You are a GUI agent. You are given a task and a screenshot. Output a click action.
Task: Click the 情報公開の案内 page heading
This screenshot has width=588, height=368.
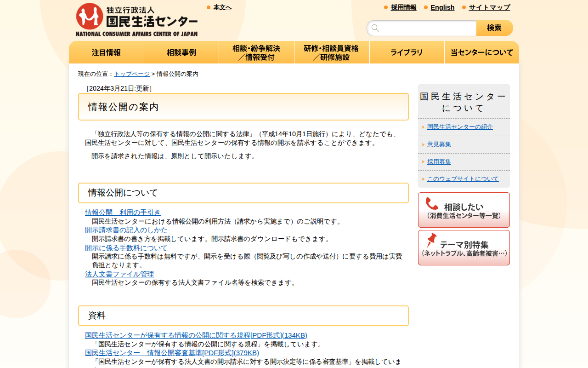[x=243, y=107]
